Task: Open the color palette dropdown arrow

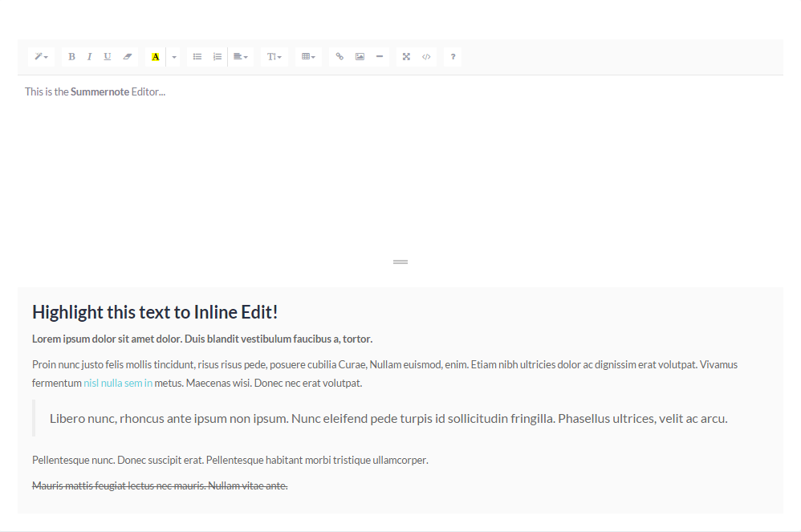Action: click(x=174, y=57)
